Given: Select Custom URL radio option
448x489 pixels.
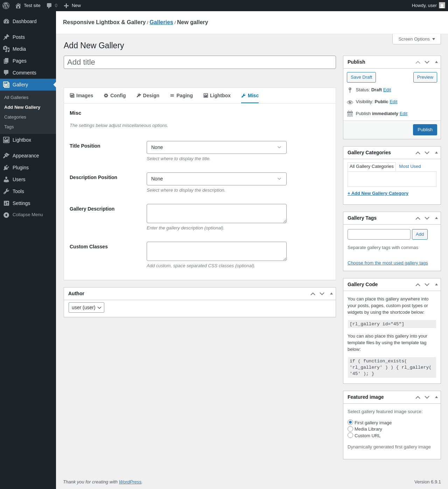Looking at the screenshot, I should [x=350, y=435].
